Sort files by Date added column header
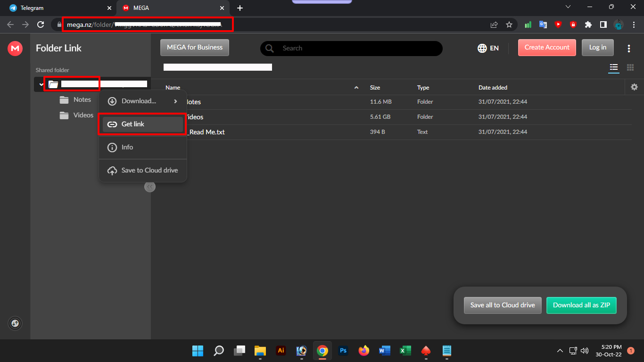 point(493,88)
